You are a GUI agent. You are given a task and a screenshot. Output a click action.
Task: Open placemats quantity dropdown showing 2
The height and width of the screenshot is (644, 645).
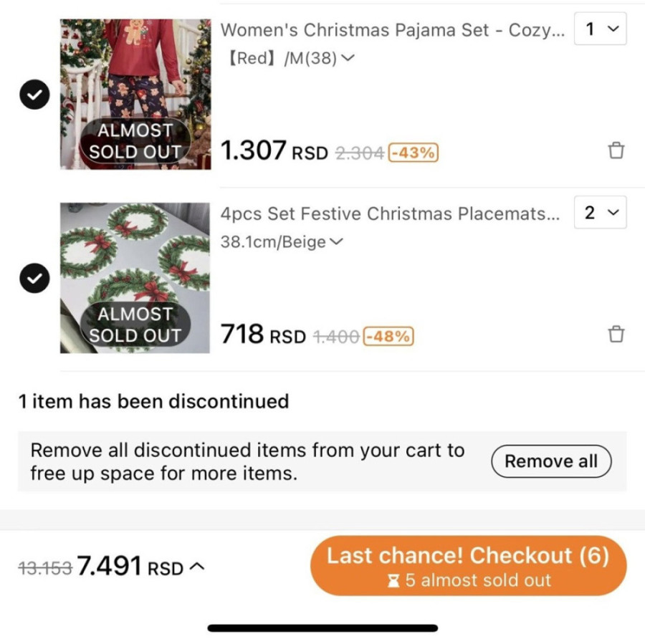tap(601, 213)
